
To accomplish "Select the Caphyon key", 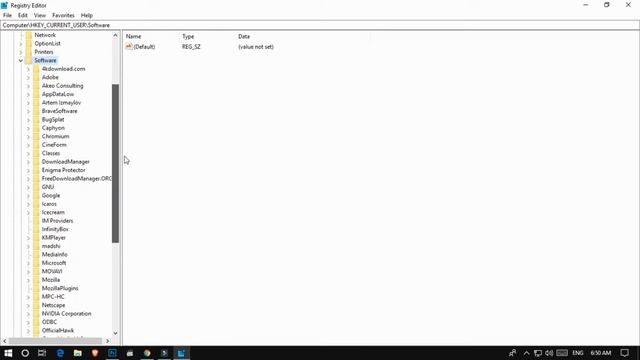I will pos(53,128).
